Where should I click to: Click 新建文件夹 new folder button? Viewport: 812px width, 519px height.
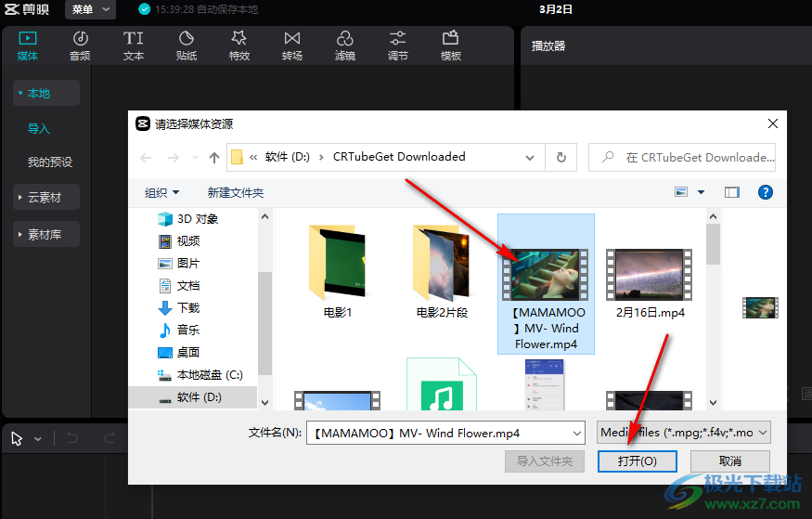(236, 193)
